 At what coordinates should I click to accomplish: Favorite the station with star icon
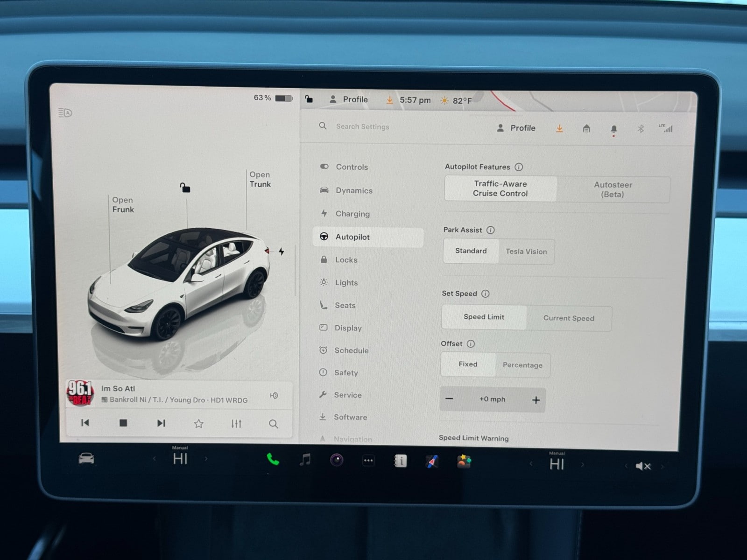[x=198, y=423]
